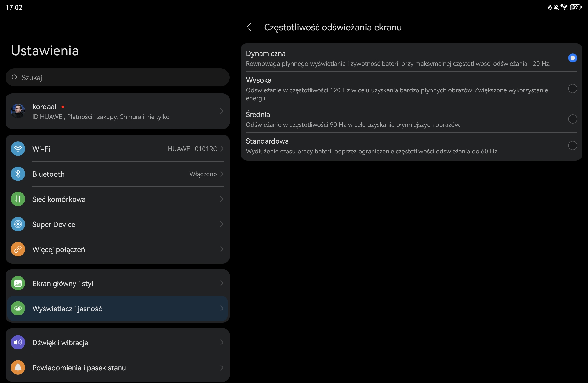Open the chevron on Sieć komórkowa row
This screenshot has height=383, width=588.
click(x=222, y=199)
